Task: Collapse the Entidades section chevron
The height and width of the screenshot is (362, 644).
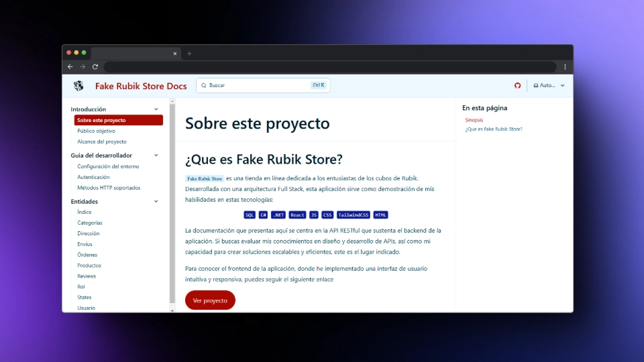Action: pos(156,201)
